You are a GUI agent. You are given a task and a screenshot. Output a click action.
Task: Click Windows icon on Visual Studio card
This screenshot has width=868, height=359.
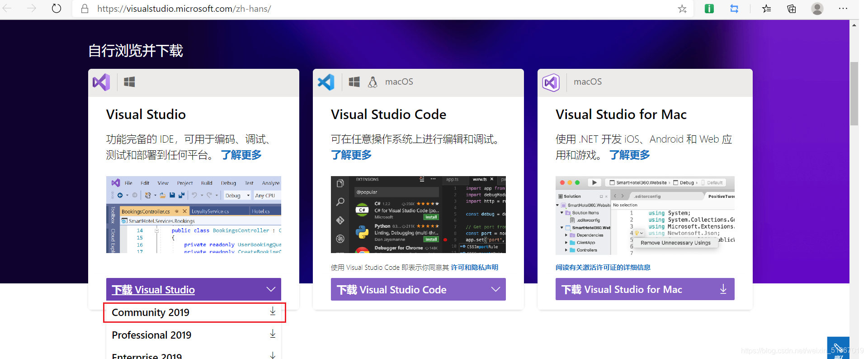[129, 82]
